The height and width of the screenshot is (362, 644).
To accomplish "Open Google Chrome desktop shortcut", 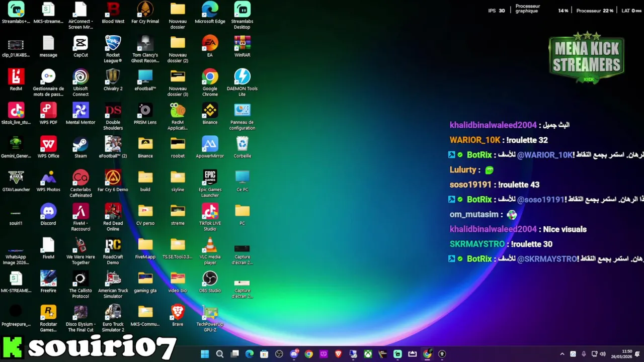I will [210, 83].
